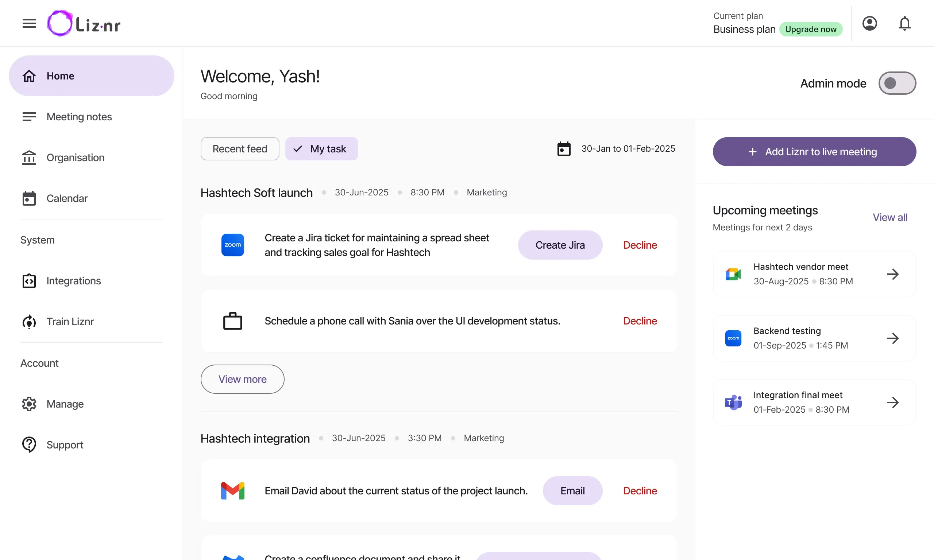934x560 pixels.
Task: Open the notifications bell
Action: [904, 23]
